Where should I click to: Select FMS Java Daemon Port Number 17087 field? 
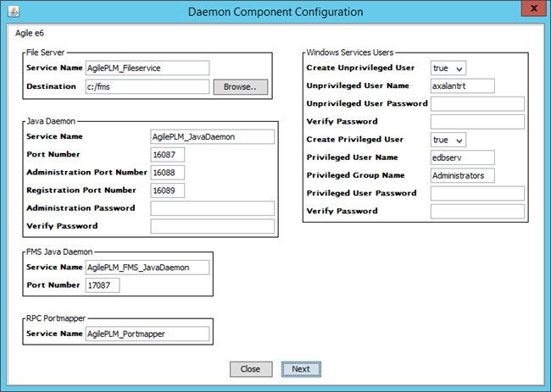(x=103, y=285)
